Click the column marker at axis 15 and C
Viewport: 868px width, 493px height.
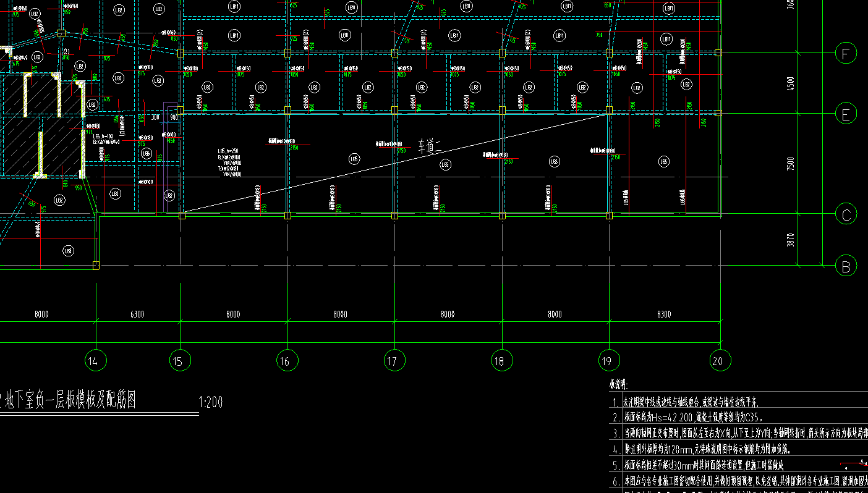(x=182, y=215)
